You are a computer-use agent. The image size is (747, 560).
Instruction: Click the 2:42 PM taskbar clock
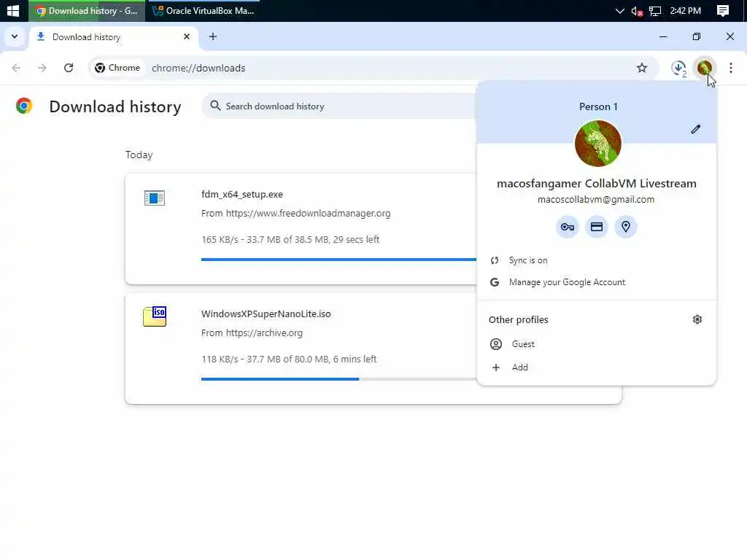pos(686,10)
